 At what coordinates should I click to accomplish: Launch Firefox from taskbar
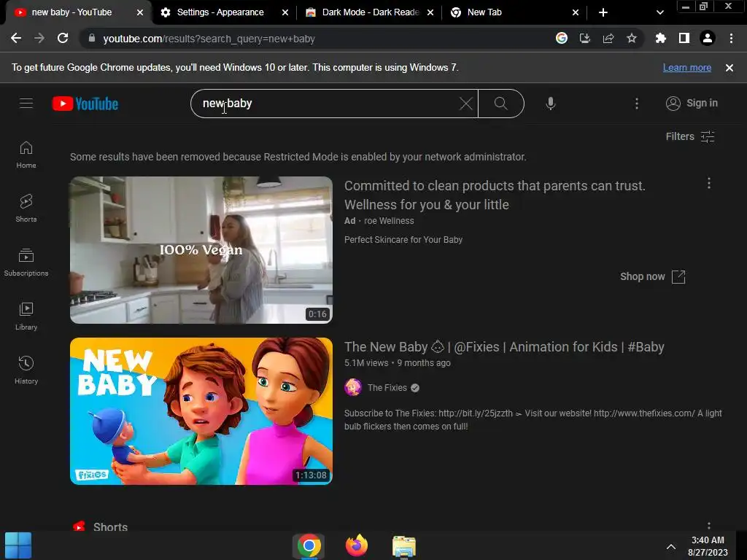(356, 545)
